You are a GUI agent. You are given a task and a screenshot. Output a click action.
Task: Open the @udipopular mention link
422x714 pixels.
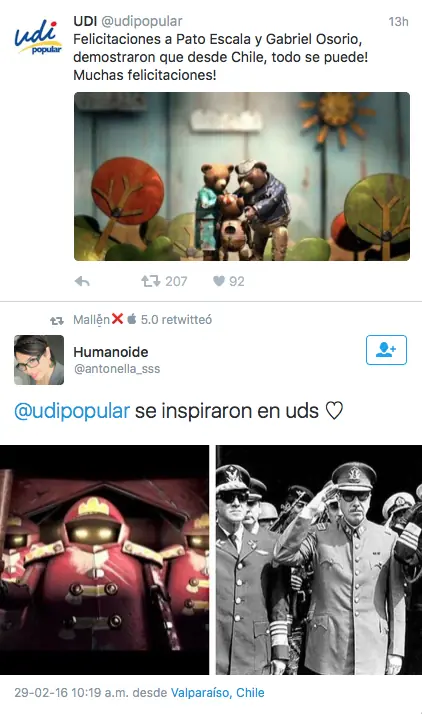coord(72,411)
